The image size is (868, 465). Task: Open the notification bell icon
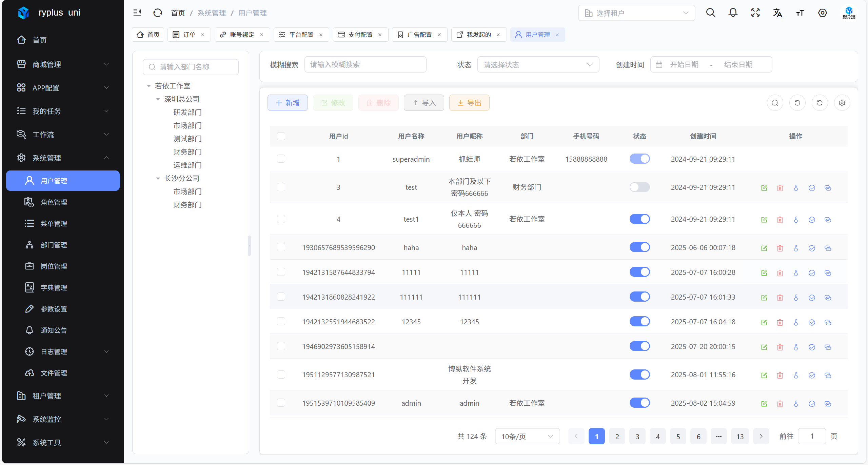click(x=733, y=13)
